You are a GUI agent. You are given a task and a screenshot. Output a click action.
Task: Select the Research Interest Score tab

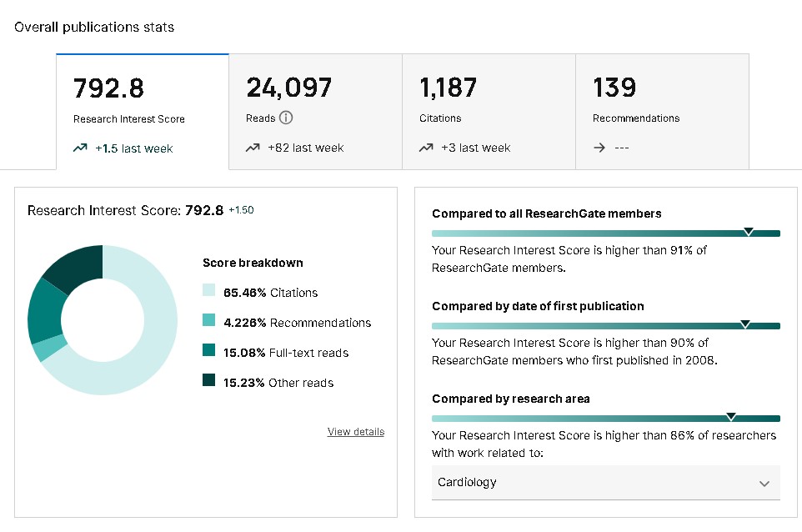143,112
